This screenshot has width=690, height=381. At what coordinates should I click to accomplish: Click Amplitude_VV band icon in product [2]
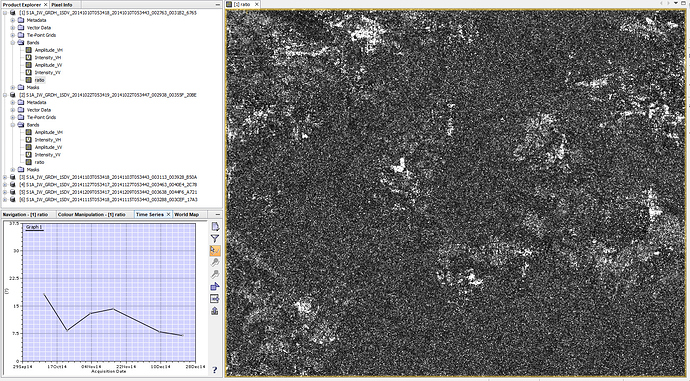(29, 147)
